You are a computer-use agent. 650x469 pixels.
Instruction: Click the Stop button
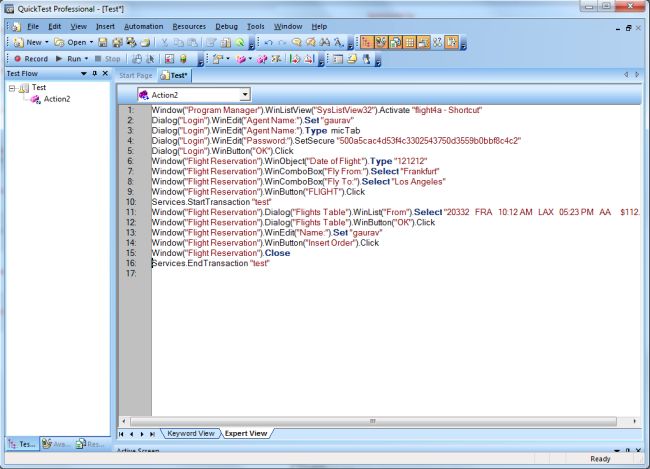click(x=107, y=59)
